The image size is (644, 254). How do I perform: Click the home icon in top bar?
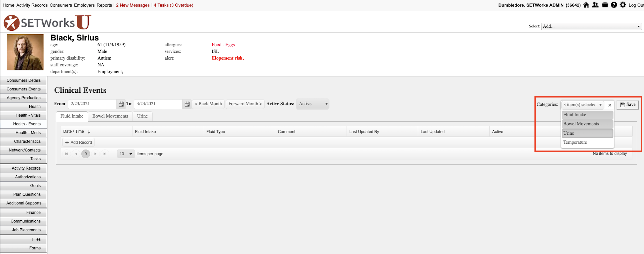[586, 5]
